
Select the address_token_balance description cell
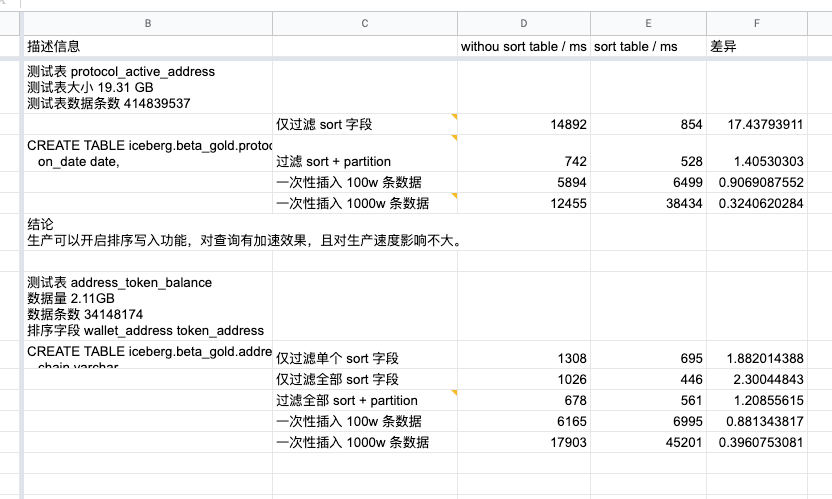148,306
